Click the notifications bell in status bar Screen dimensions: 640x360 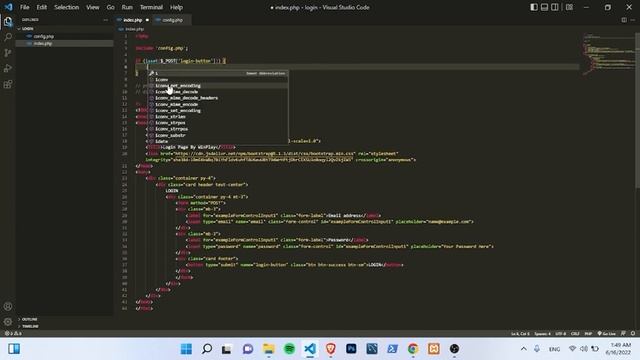click(633, 333)
